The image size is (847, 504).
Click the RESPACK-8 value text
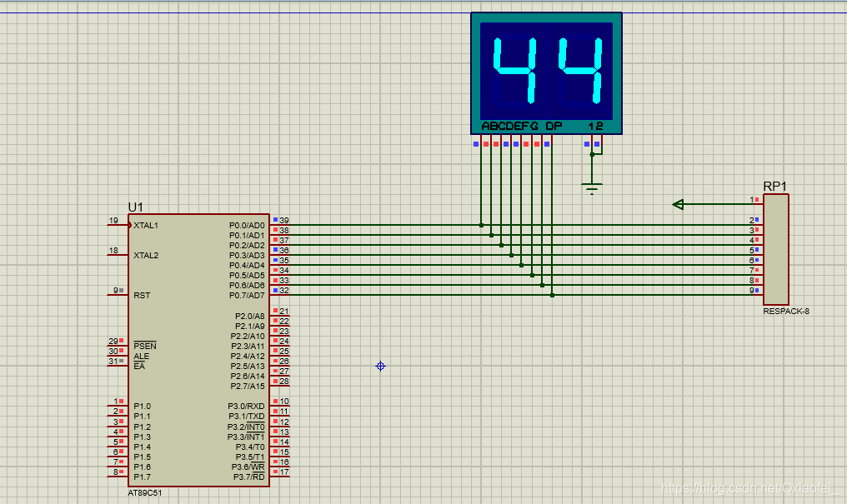point(786,311)
